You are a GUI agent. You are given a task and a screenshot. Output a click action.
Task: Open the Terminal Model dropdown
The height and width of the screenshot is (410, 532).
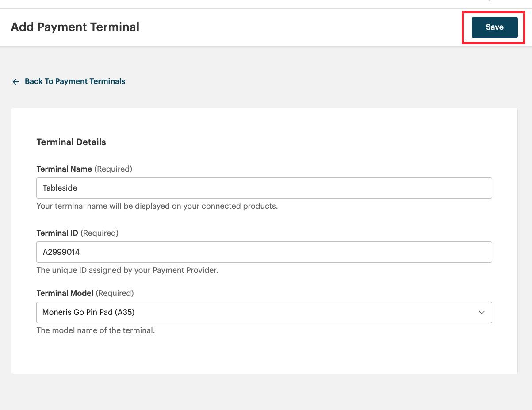tap(264, 312)
